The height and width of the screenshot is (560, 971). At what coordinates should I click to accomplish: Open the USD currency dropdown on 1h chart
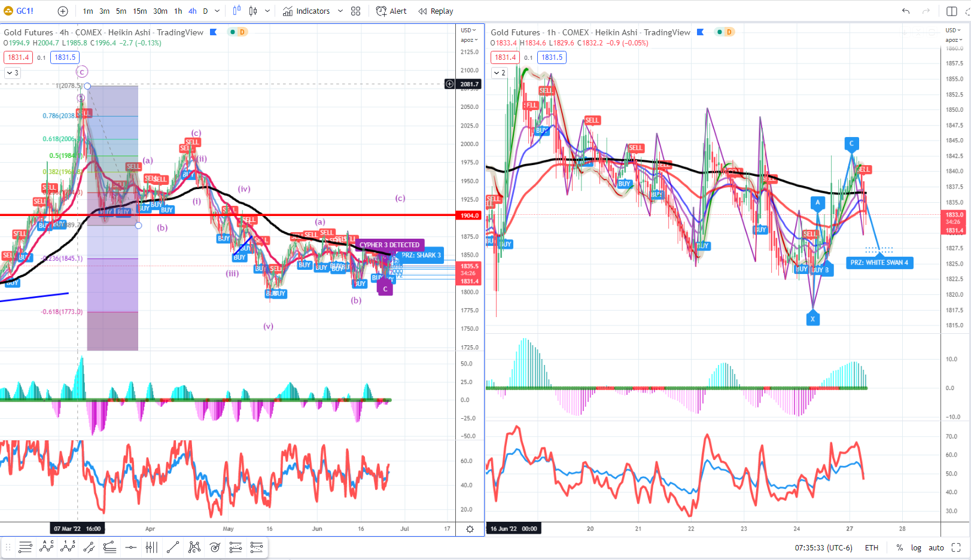click(954, 30)
